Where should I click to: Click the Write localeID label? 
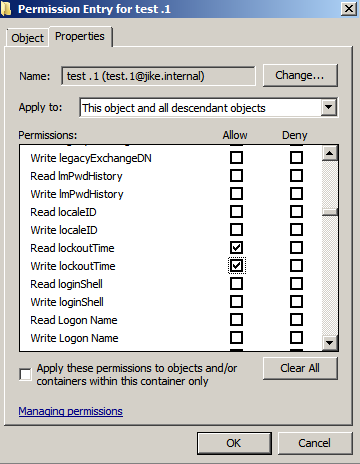[64, 230]
